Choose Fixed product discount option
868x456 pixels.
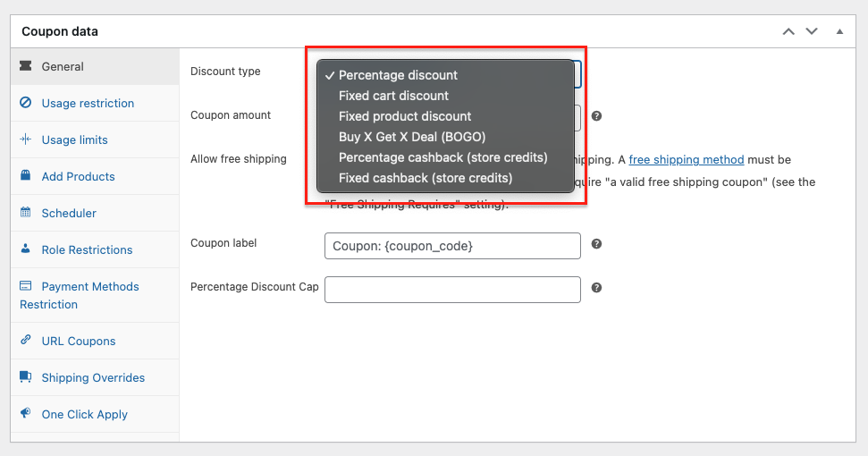(x=446, y=116)
